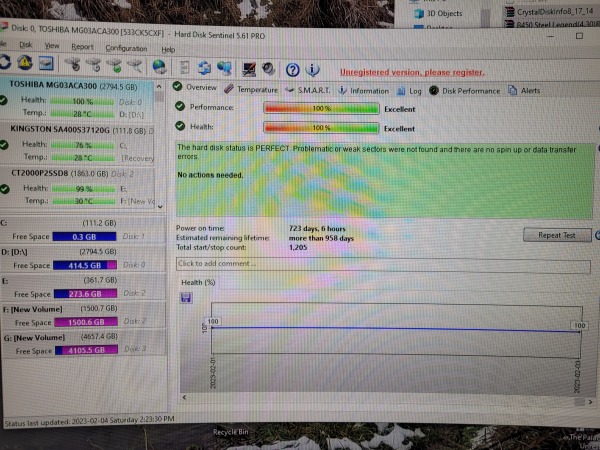Switch to the S.M.A.R.T. tab
This screenshot has width=600, height=450.
pyautogui.click(x=308, y=90)
